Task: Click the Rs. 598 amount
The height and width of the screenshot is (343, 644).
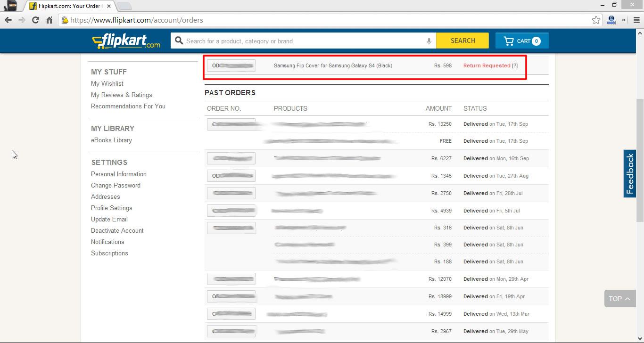Action: click(443, 65)
